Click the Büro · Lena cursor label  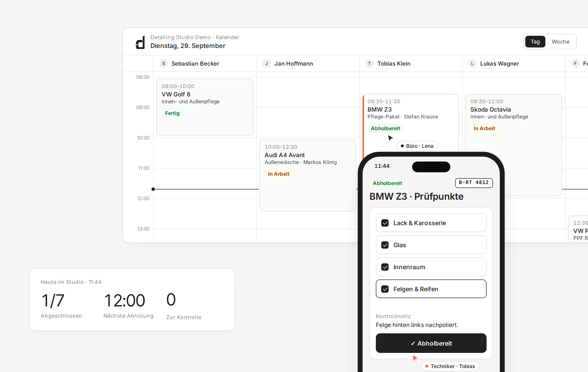[417, 146]
